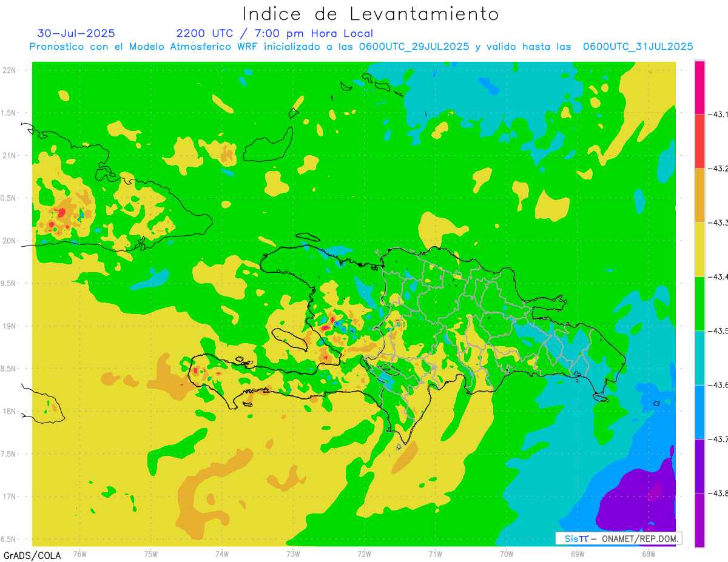The height and width of the screenshot is (562, 728).
Task: Click the "-43.2" colorbar value
Action: click(720, 169)
